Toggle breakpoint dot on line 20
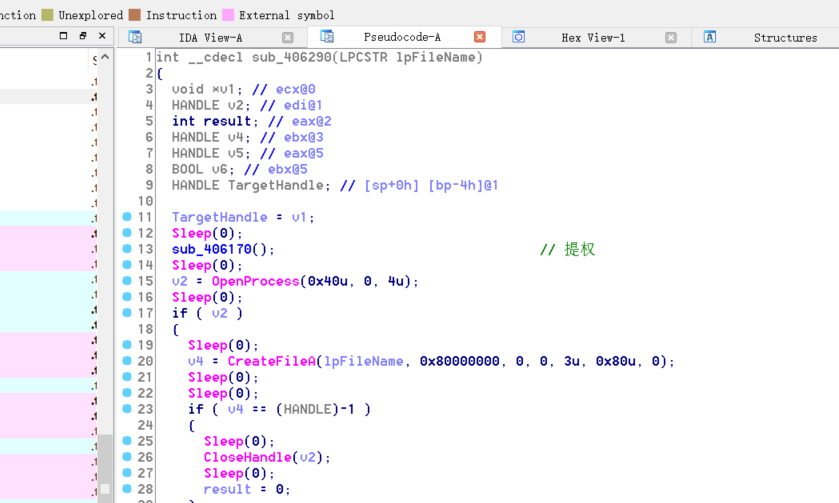This screenshot has height=503, width=839. coord(127,361)
